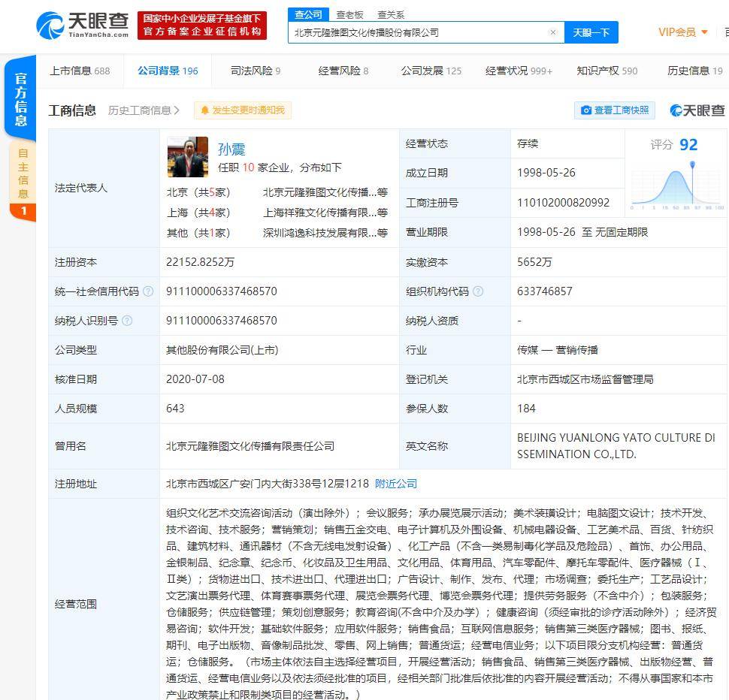Click the 组织机构代码 value 633746857
Viewport: 729px width, 700px height.
pos(544,291)
